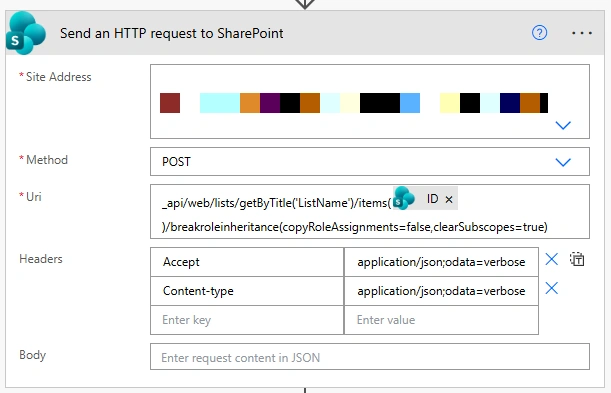Edit the Accept header key
This screenshot has width=611, height=393.
(247, 262)
